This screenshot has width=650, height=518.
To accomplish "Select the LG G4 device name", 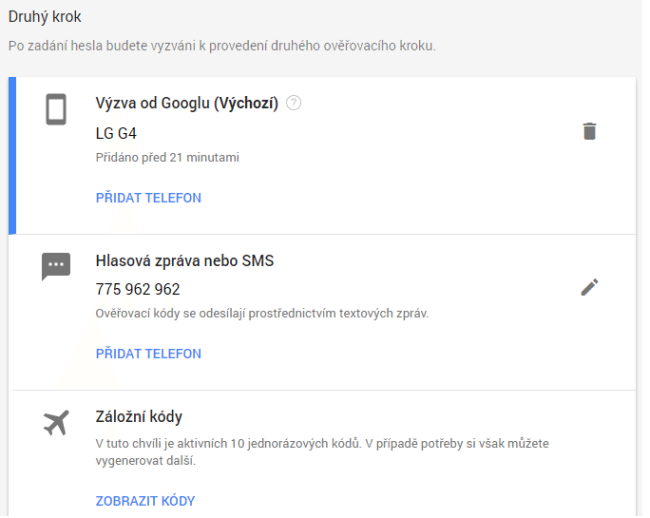I will coord(116,133).
